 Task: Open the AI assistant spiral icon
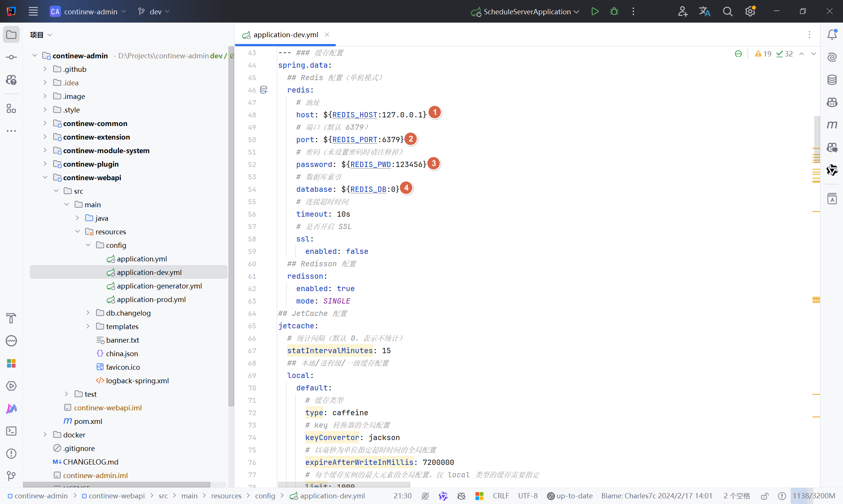[832, 57]
